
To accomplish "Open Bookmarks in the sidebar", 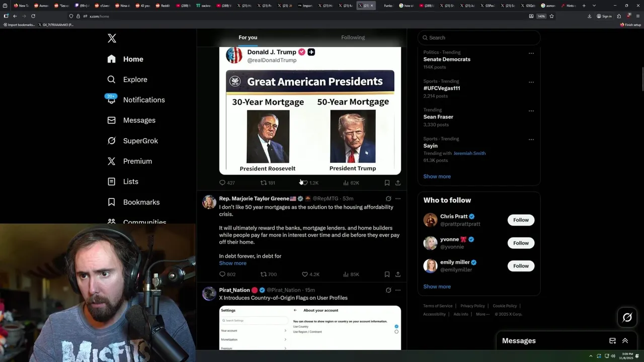I will pos(133,202).
